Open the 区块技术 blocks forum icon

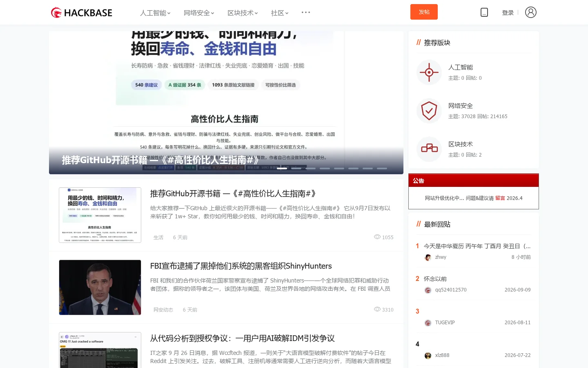pos(429,149)
